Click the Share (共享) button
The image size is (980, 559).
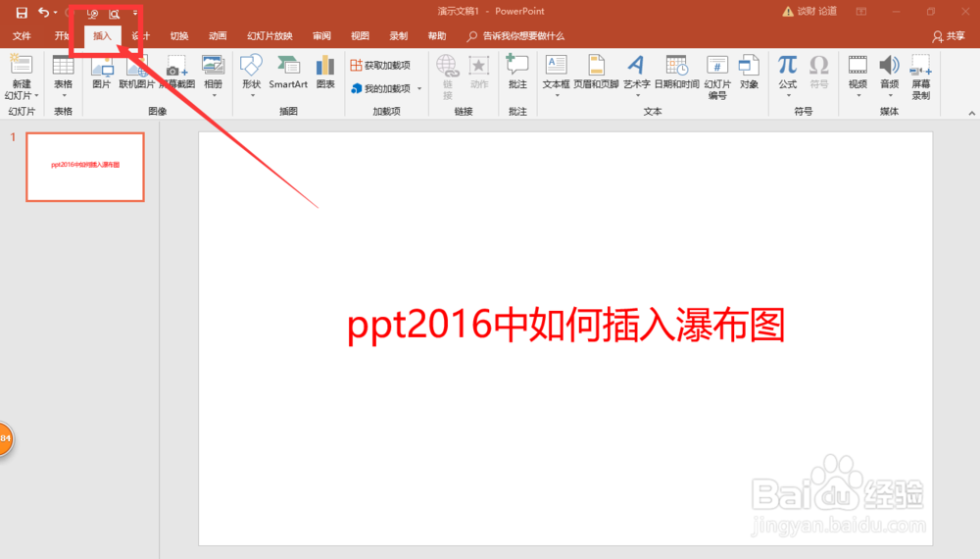pos(948,36)
